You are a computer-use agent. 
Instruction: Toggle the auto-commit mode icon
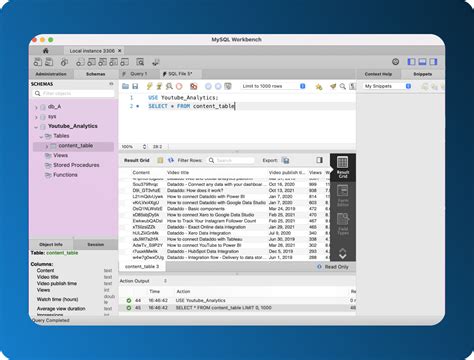(228, 86)
